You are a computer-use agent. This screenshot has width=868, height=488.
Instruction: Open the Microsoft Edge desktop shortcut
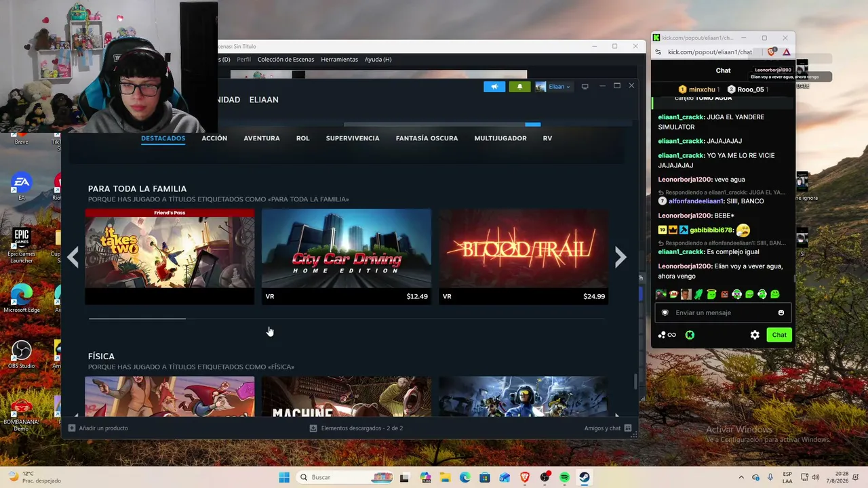(22, 298)
